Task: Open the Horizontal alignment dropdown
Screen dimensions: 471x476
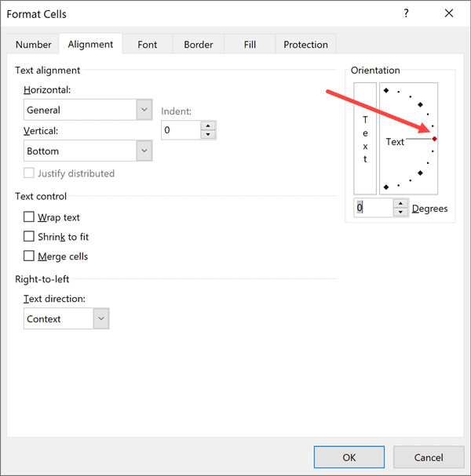Action: coord(144,110)
